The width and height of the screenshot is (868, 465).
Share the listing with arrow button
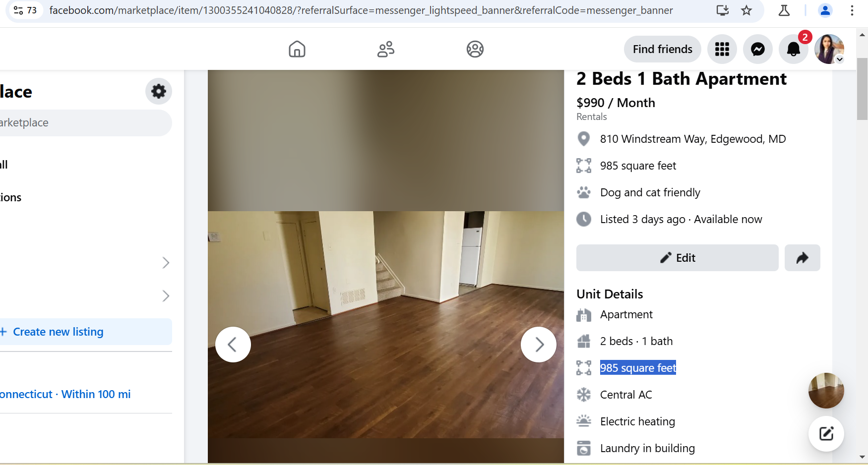[x=803, y=258]
